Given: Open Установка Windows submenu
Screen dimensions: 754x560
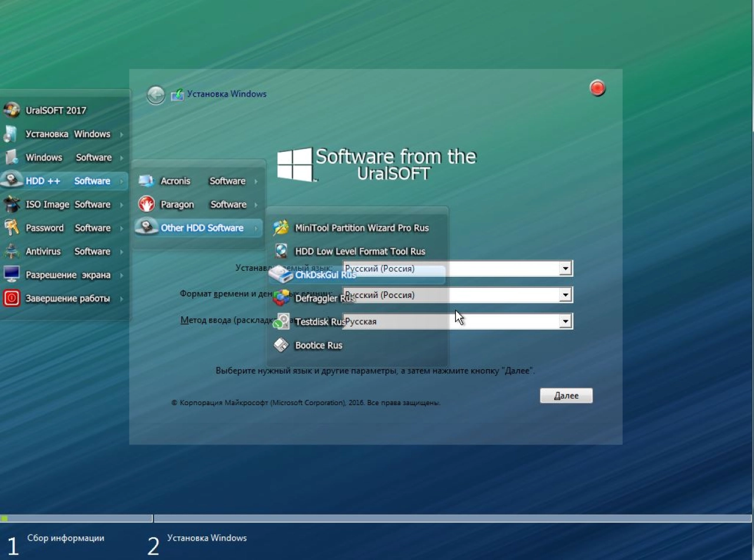Looking at the screenshot, I should coord(65,134).
